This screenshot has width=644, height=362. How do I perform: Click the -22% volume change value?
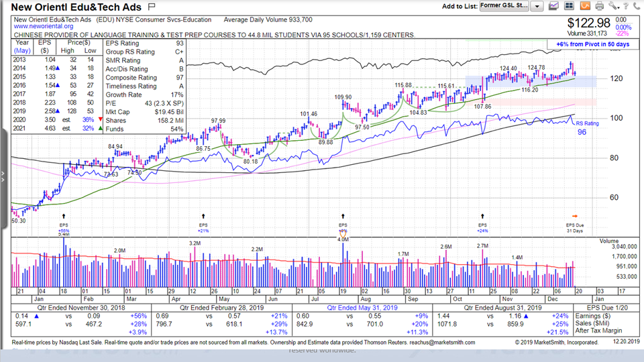623,34
